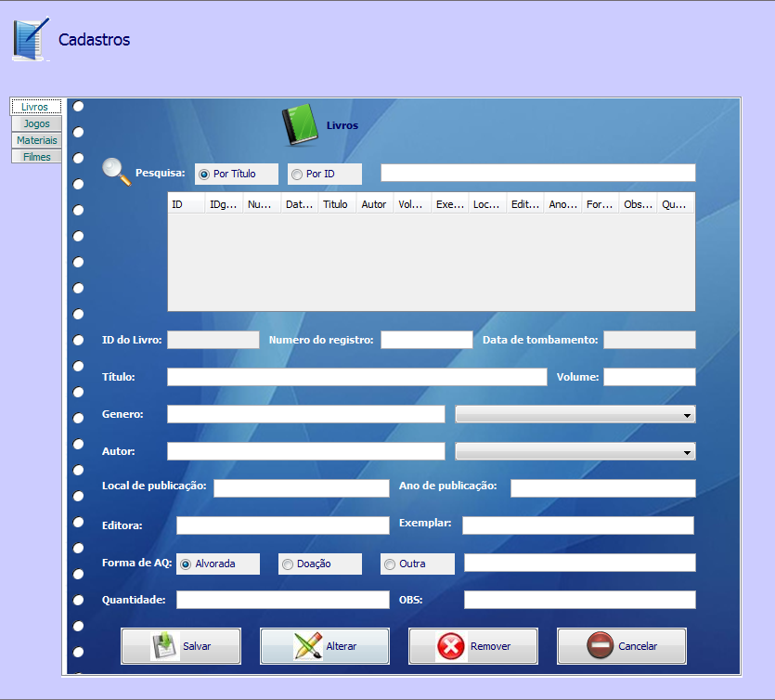
Task: Click the Alterar button's pencil icon
Action: (x=307, y=645)
